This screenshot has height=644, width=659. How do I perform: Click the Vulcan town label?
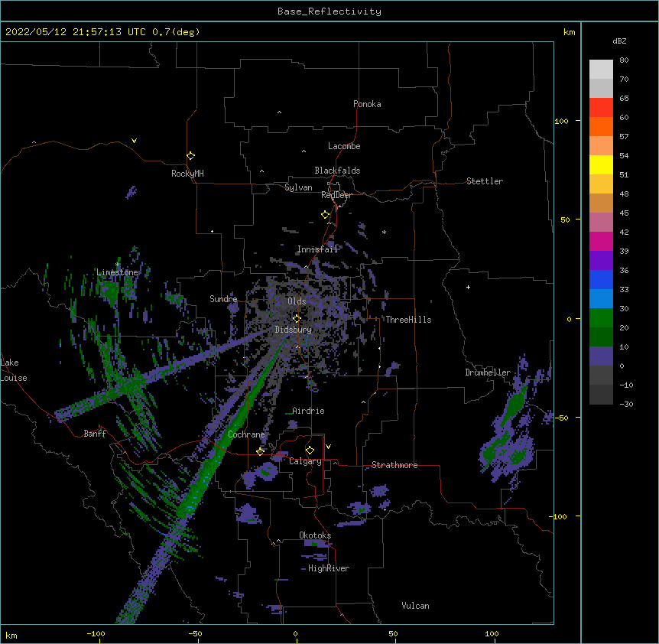point(415,606)
